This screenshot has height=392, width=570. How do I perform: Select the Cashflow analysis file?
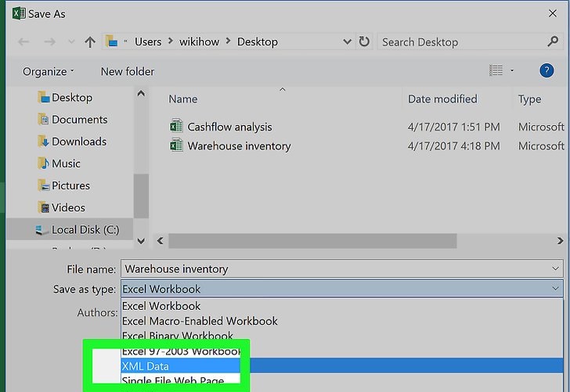point(229,127)
